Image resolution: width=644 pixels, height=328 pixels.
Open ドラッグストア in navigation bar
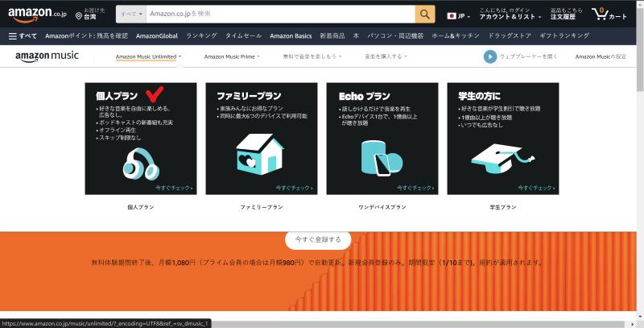tap(510, 36)
